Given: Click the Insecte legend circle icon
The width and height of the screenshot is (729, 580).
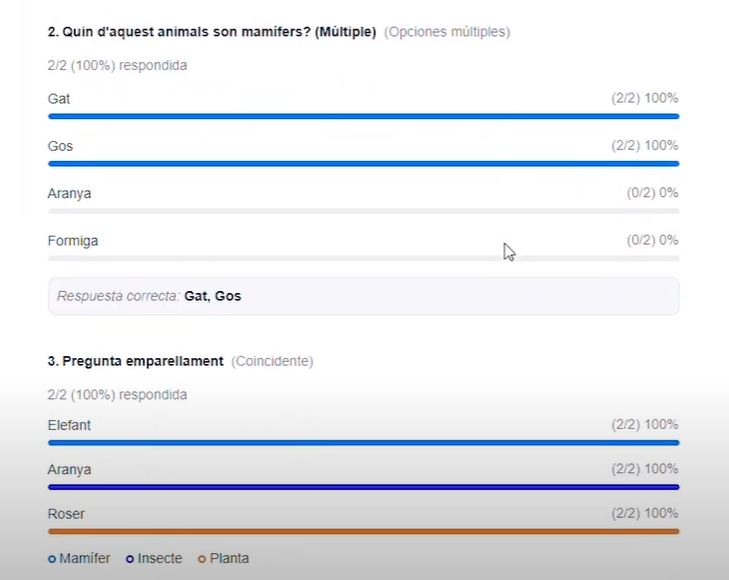Looking at the screenshot, I should (130, 559).
